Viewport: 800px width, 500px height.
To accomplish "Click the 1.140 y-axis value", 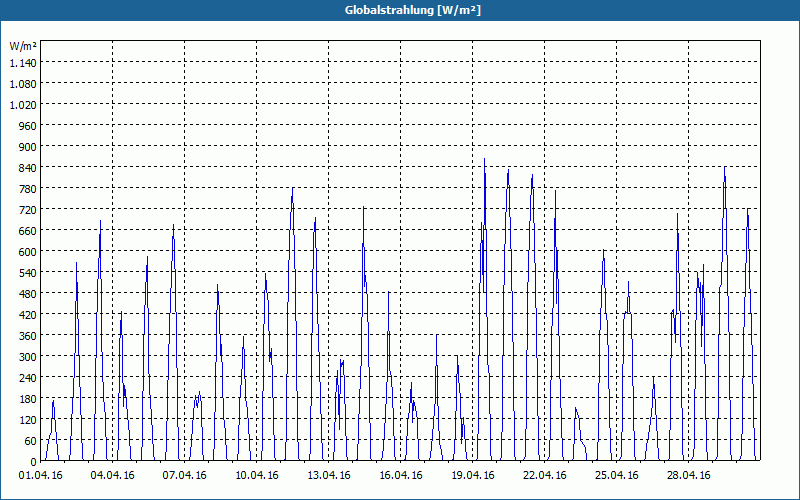I will [23, 63].
